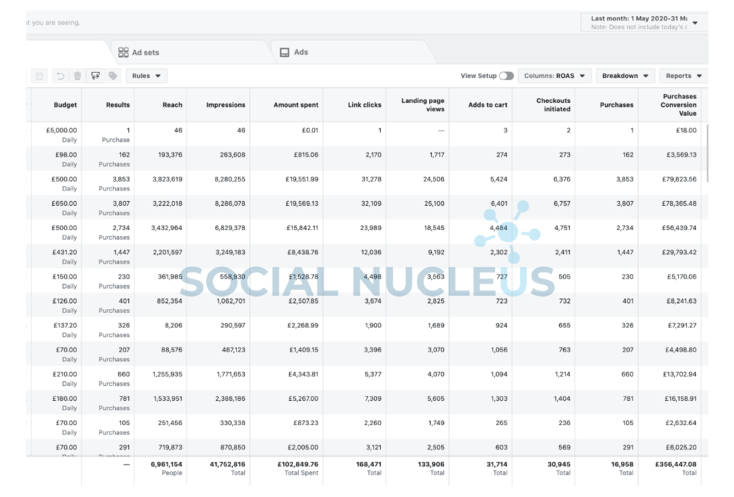734x497 pixels.
Task: Open the Reports dropdown
Action: click(x=683, y=76)
